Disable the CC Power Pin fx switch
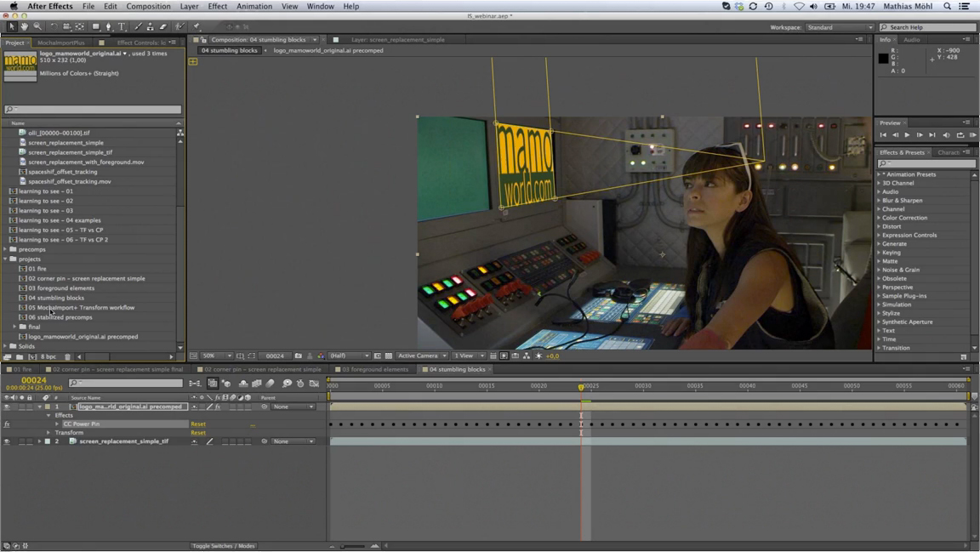This screenshot has height=552, width=980. pyautogui.click(x=7, y=424)
